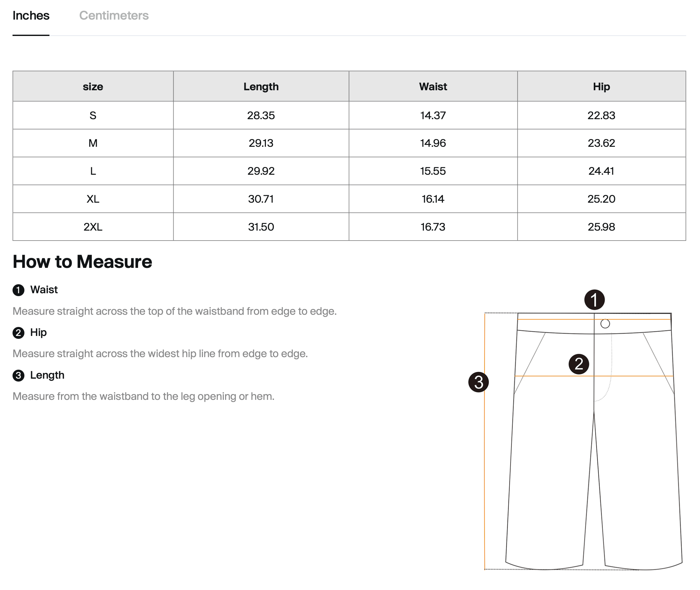Select the 2XL size row label
Image resolution: width=700 pixels, height=590 pixels.
coord(93,227)
